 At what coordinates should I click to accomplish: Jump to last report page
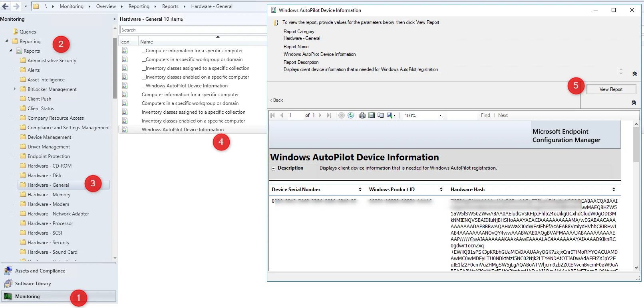pyautogui.click(x=329, y=115)
